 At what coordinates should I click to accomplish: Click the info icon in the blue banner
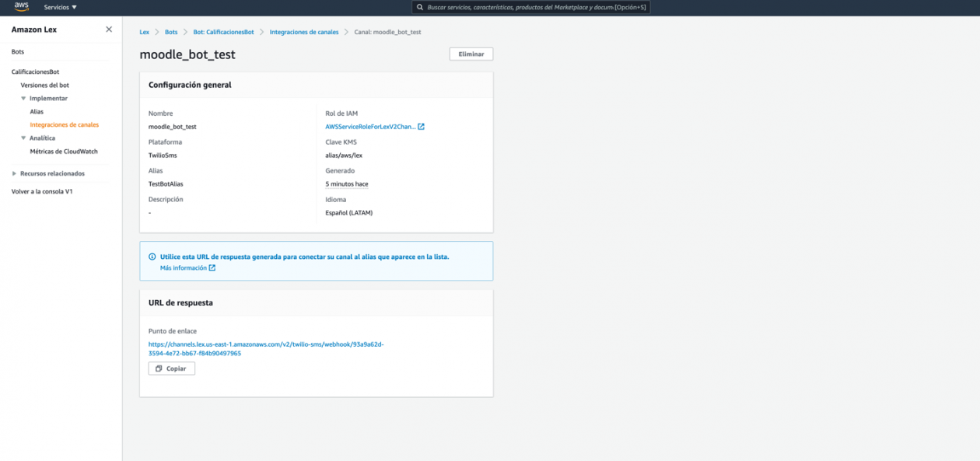tap(152, 257)
